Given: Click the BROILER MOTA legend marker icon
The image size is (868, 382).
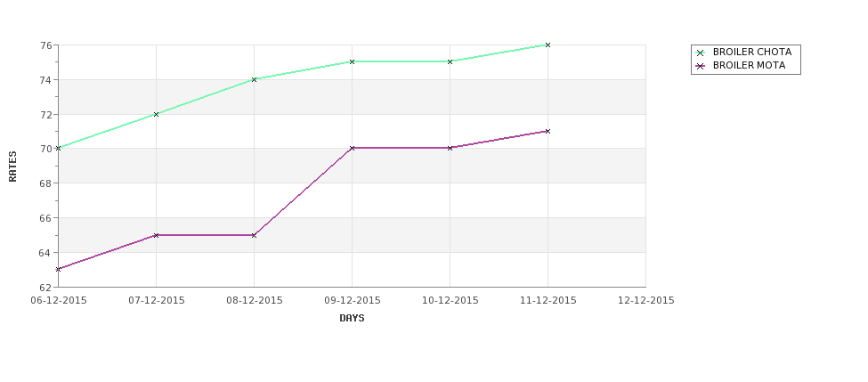Looking at the screenshot, I should (701, 66).
